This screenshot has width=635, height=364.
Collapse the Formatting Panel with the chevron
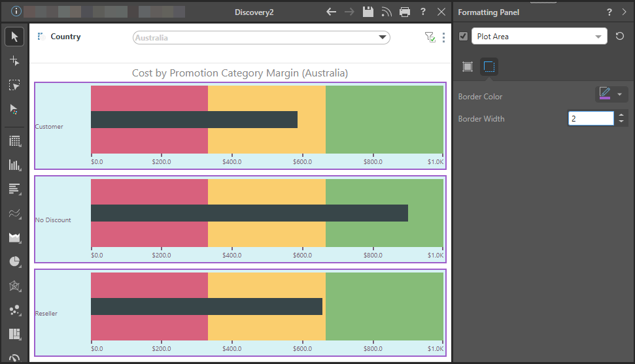coord(624,12)
